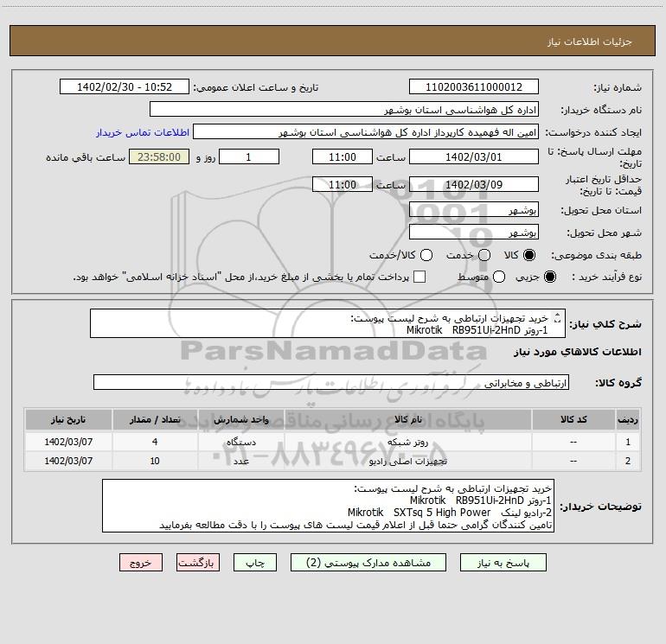
Task: Click the شماره نیاز field 1102003611000012
Action: 474,87
